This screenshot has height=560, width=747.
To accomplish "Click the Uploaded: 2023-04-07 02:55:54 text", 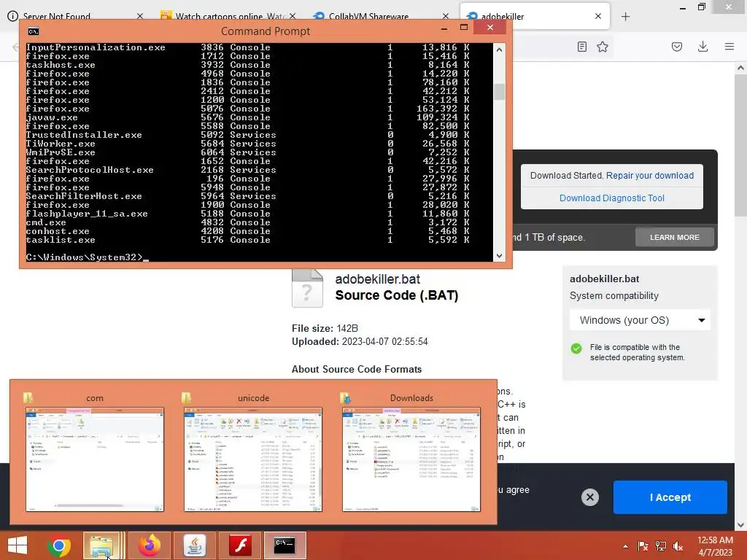I will pos(360,341).
